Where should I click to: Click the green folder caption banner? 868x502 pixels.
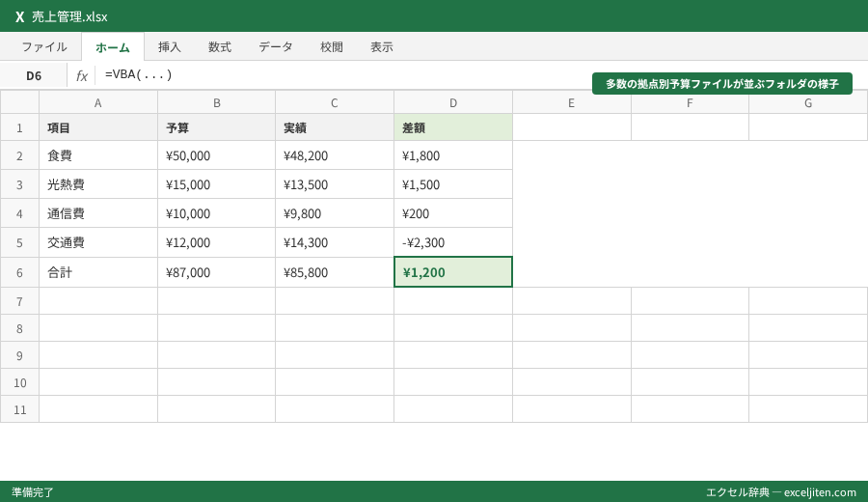coord(721,84)
